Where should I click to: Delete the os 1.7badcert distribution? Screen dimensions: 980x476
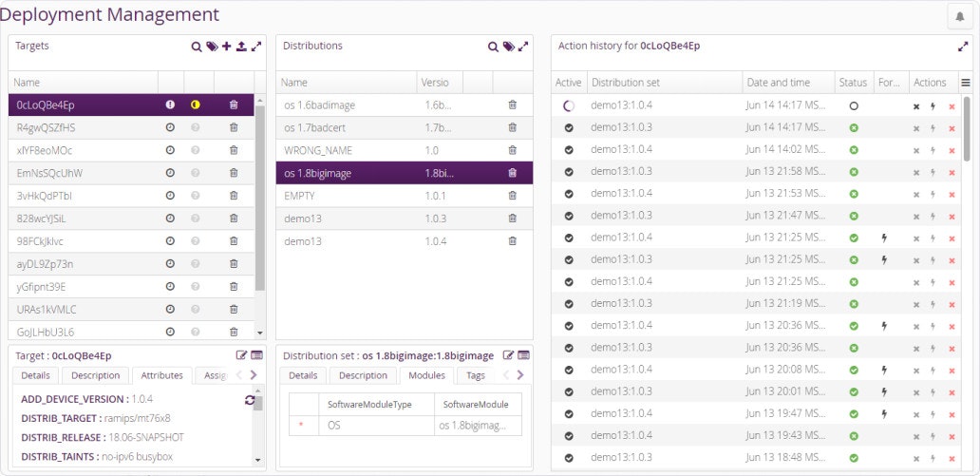pyautogui.click(x=513, y=127)
